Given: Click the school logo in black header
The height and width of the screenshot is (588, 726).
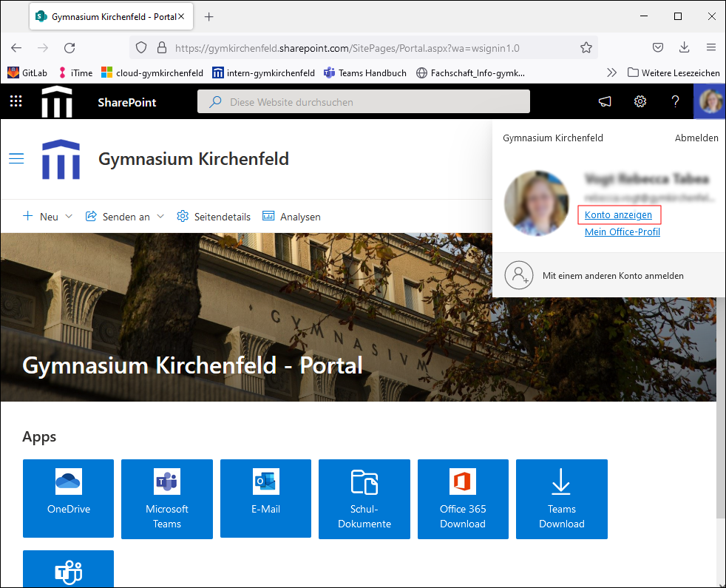Looking at the screenshot, I should (x=57, y=101).
